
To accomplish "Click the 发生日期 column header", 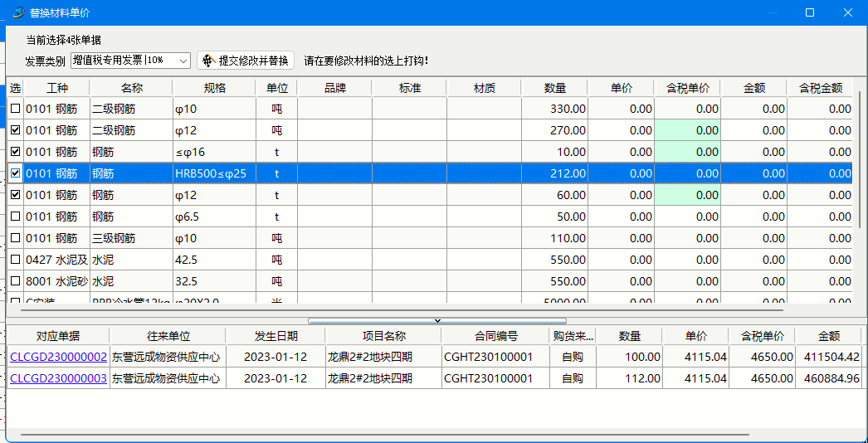I will click(276, 336).
